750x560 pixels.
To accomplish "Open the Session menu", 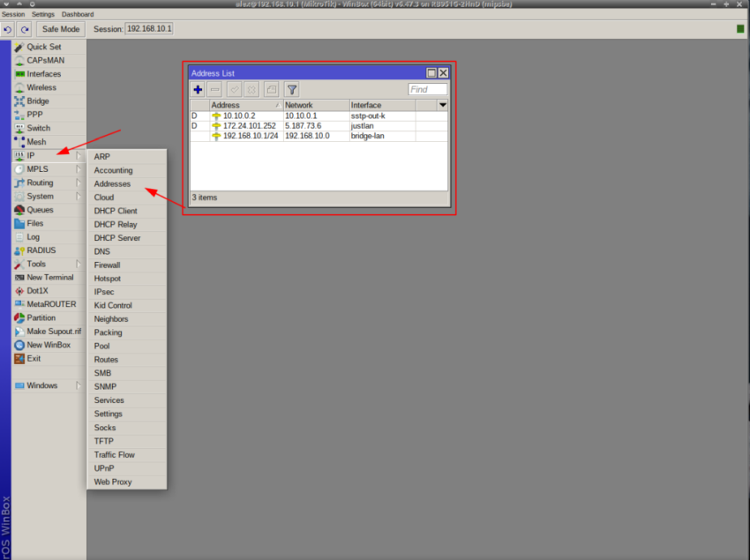I will pyautogui.click(x=12, y=14).
